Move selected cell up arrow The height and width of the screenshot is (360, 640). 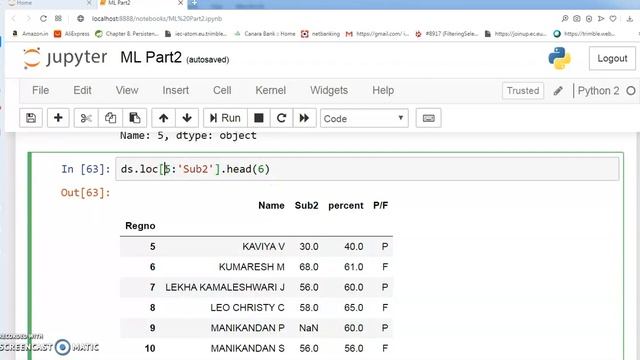click(x=163, y=118)
